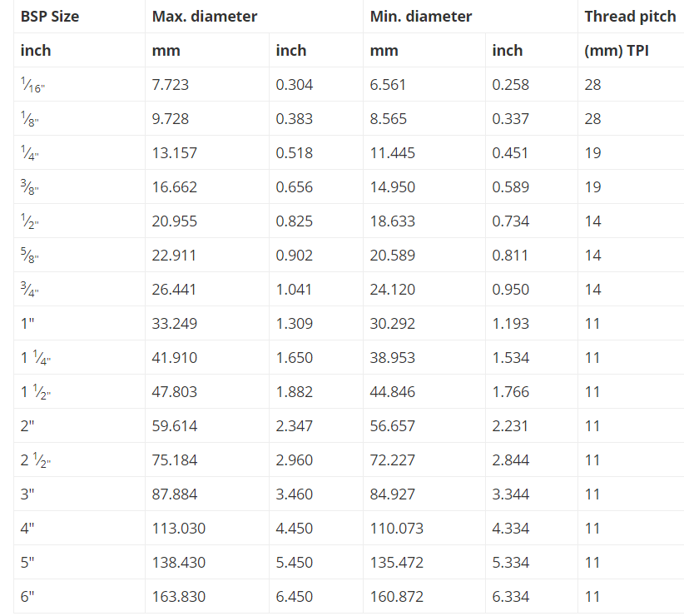Image resolution: width=684 pixels, height=616 pixels.
Task: Select the 84.927 mm min diameter cell
Action: [424, 494]
